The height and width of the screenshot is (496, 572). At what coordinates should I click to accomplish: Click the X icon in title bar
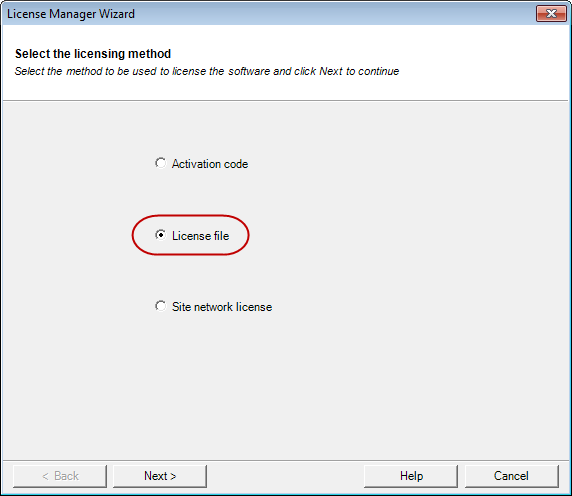[551, 14]
